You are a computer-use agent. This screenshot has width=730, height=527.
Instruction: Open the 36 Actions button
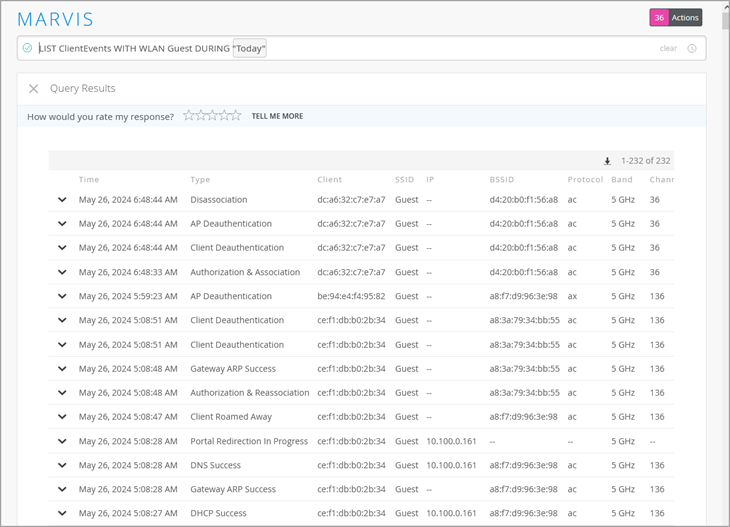pos(676,18)
